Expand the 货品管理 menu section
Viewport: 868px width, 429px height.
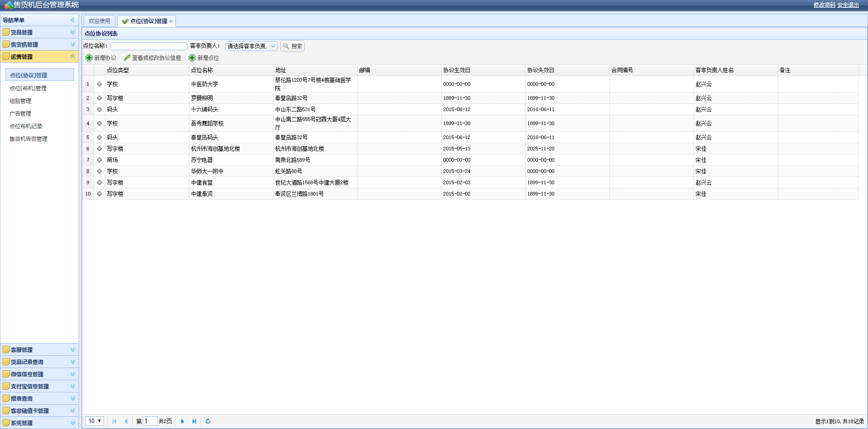point(39,32)
